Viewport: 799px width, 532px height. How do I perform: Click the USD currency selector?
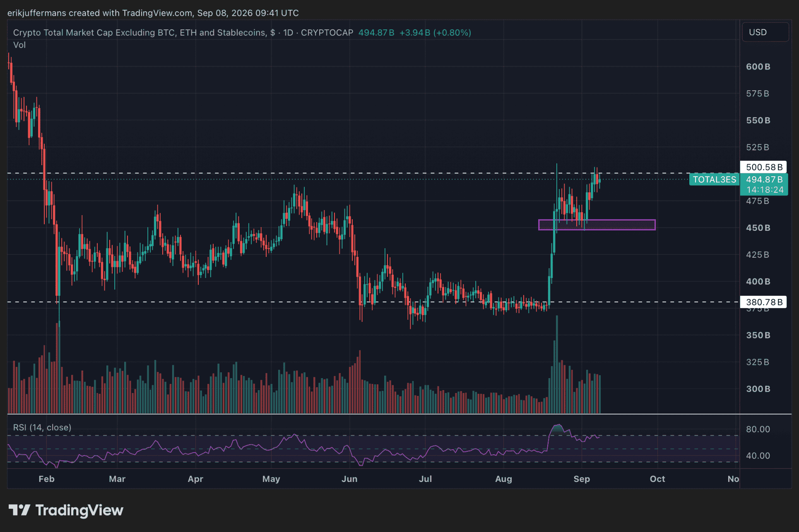coord(765,32)
